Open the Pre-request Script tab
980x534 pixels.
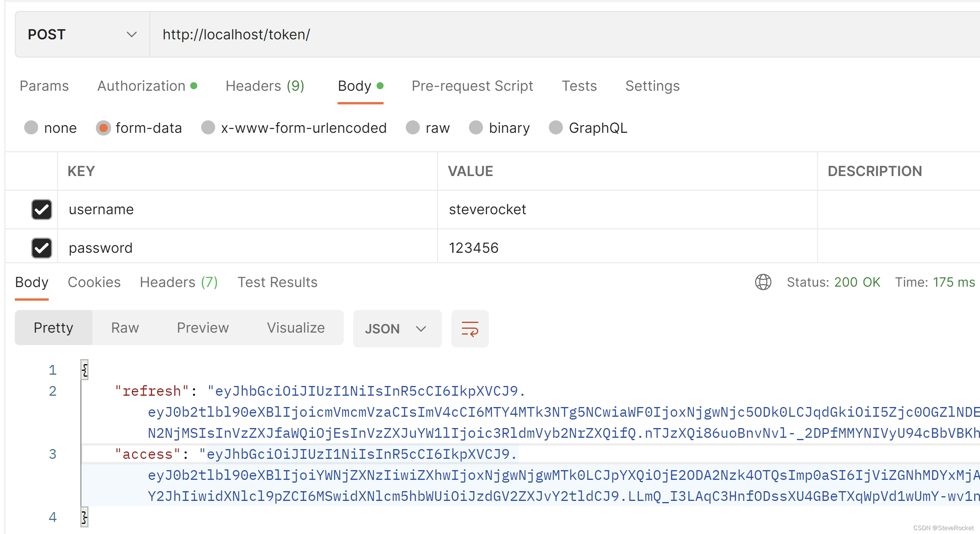click(472, 86)
